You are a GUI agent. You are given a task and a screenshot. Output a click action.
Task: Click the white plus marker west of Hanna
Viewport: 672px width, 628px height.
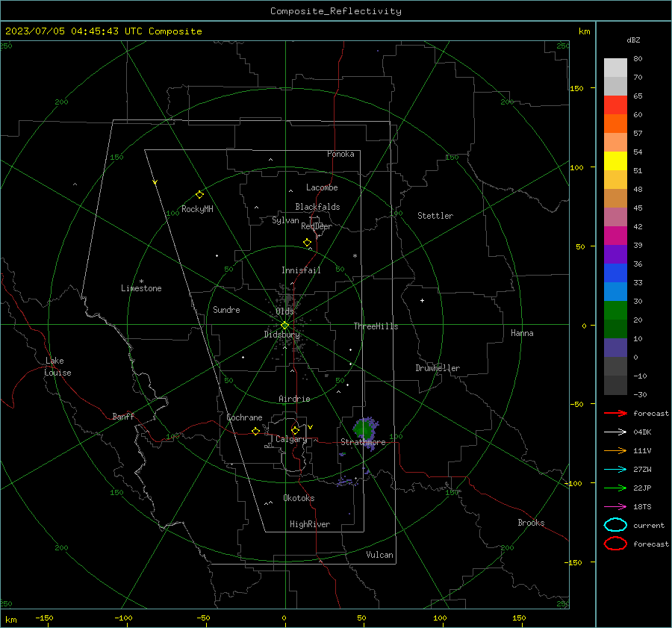422,300
